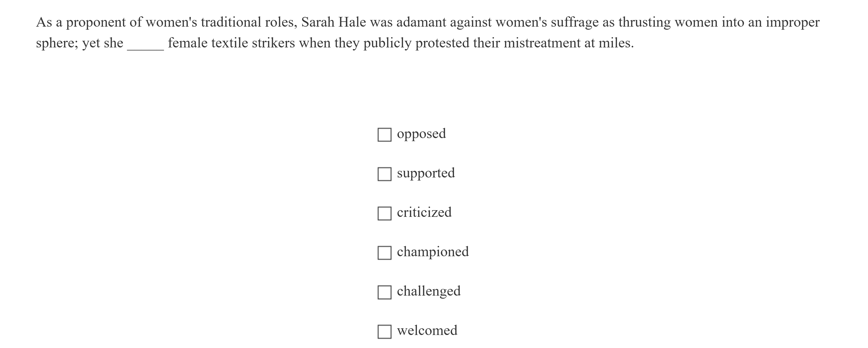Image resolution: width=868 pixels, height=348 pixels.
Task: Toggle the 'welcomed' checkbox
Action: click(x=384, y=332)
